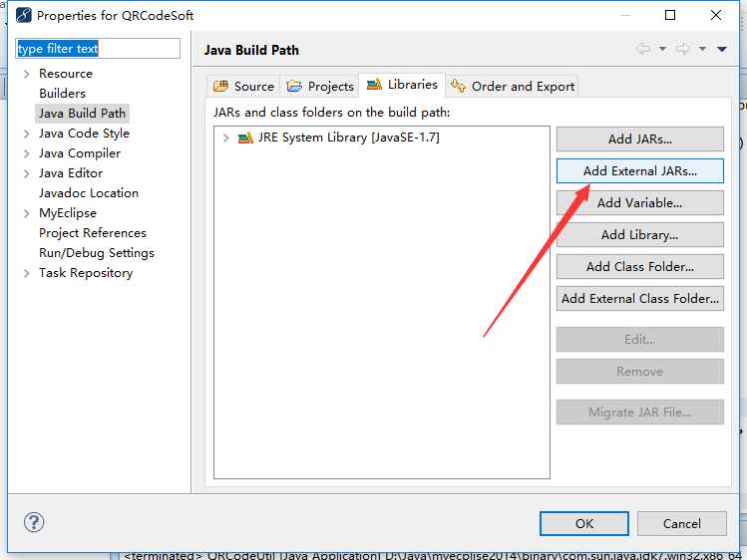This screenshot has height=560, width=747.
Task: Click the Migrate JAR File... button
Action: coord(640,413)
